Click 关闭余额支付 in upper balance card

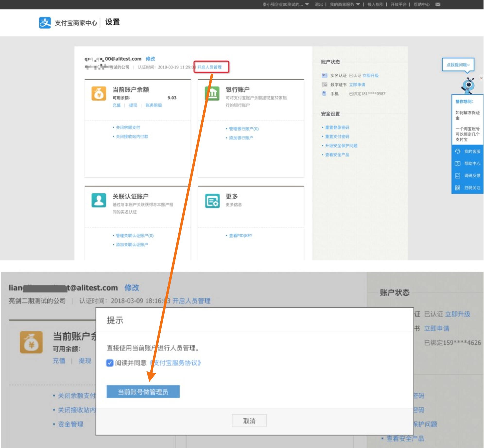tap(128, 128)
